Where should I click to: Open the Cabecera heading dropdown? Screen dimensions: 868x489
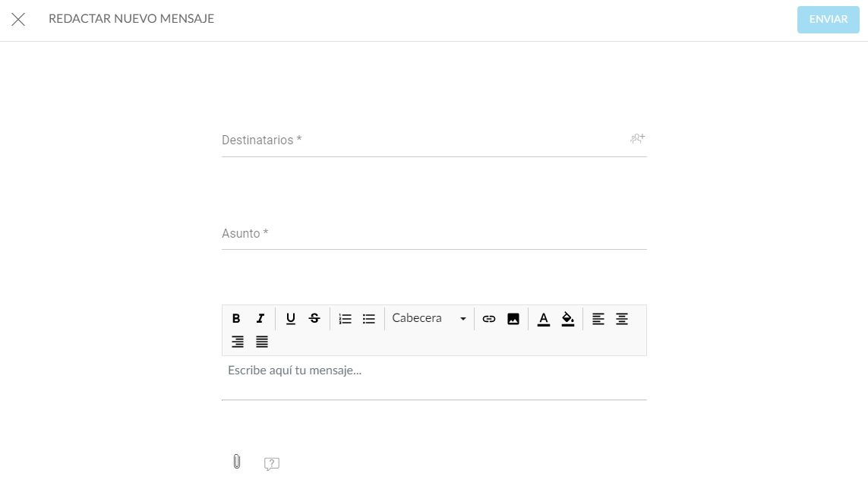[429, 319]
